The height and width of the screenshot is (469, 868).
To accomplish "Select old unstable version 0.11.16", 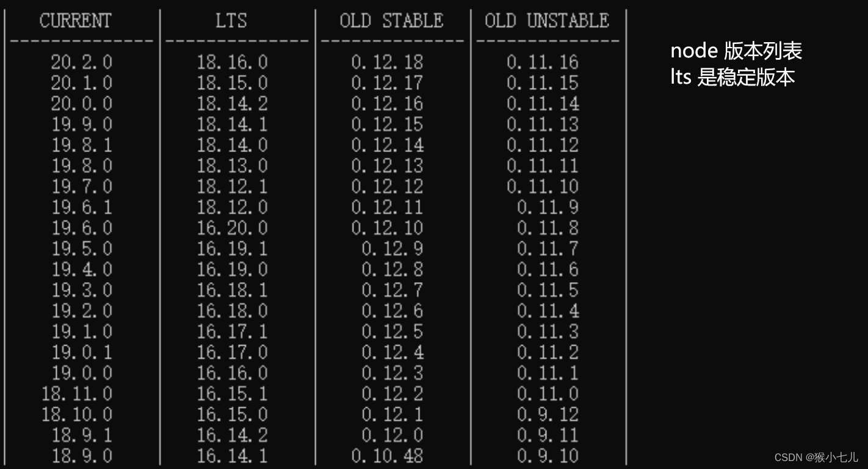I will 543,62.
